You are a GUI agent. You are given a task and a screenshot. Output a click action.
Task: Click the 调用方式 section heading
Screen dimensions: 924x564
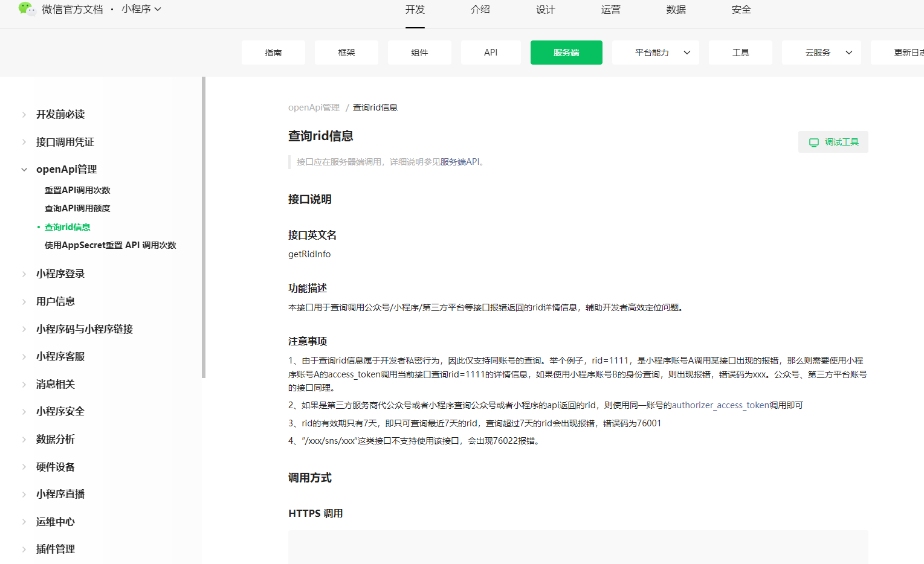[310, 478]
